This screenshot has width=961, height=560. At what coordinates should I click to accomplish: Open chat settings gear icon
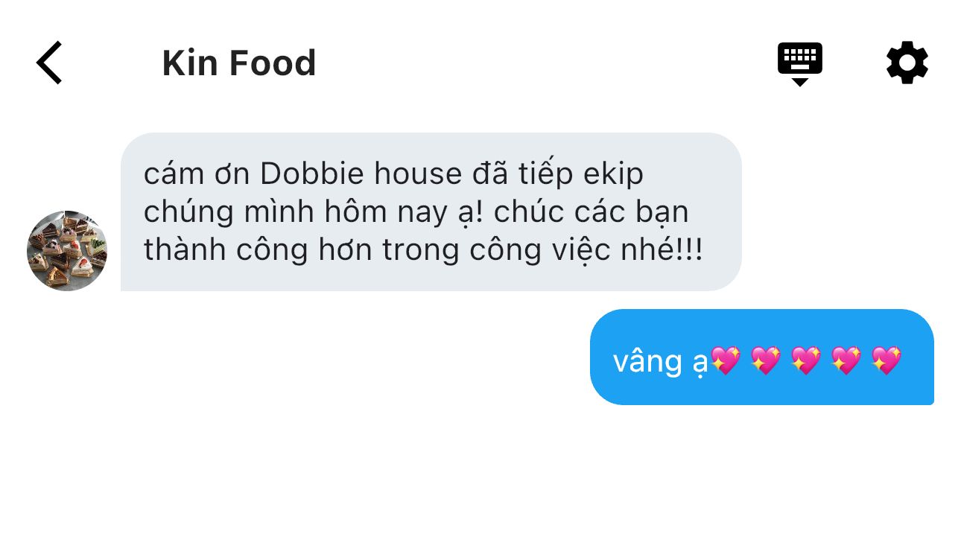click(907, 63)
